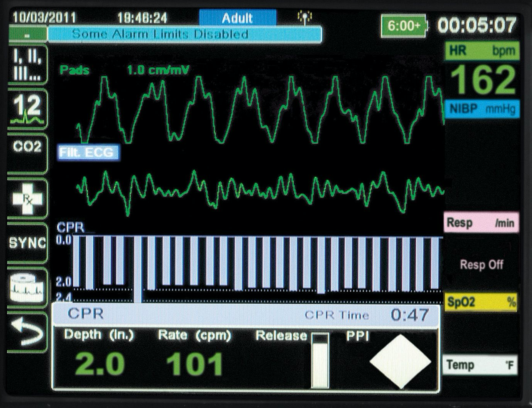Select the 'Resp Off' status text
This screenshot has width=532, height=408.
[x=482, y=265]
